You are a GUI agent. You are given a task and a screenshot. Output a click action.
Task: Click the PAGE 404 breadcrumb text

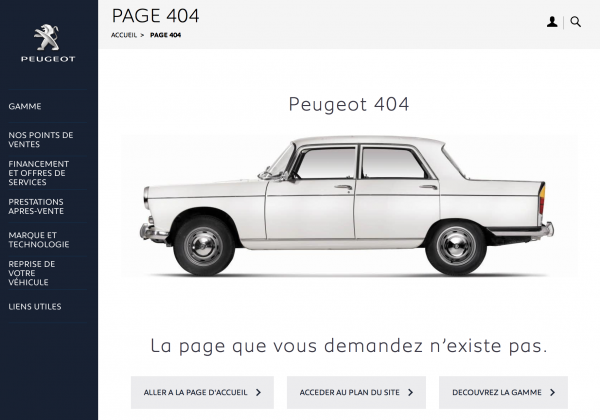coord(165,35)
